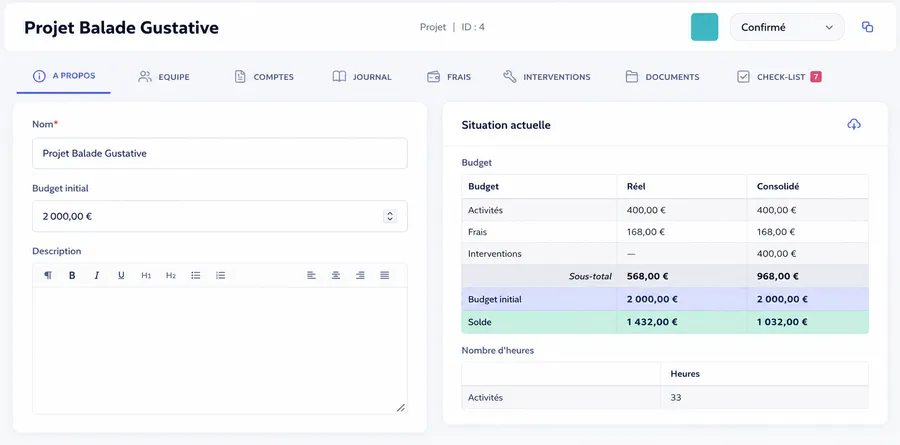The image size is (900, 445).
Task: Click the Réel column header
Action: 637,187
